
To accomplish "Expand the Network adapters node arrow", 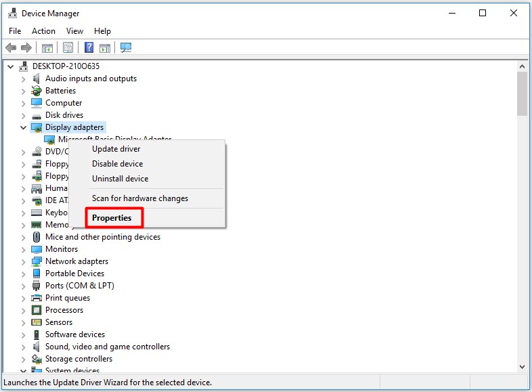I will pos(24,262).
